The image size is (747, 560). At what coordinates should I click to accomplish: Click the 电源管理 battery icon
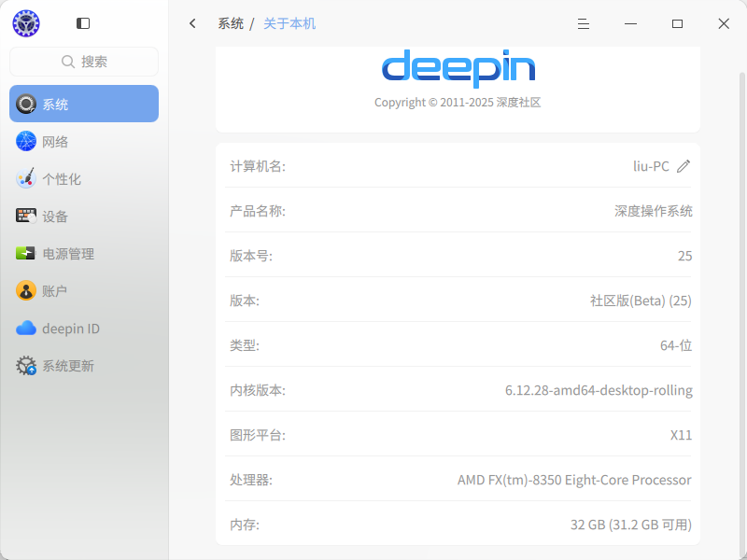[x=26, y=253]
